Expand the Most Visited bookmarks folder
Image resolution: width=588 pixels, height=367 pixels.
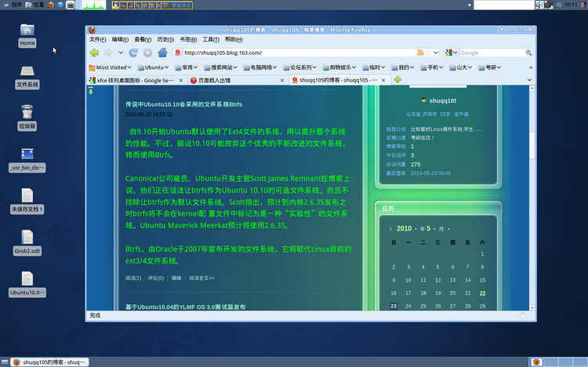pyautogui.click(x=110, y=67)
